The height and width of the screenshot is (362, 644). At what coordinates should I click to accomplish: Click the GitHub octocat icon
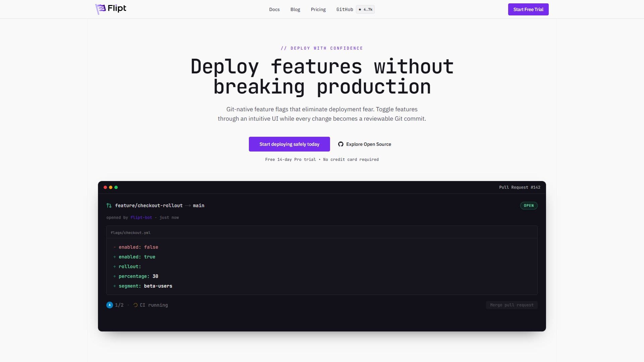pyautogui.click(x=341, y=144)
